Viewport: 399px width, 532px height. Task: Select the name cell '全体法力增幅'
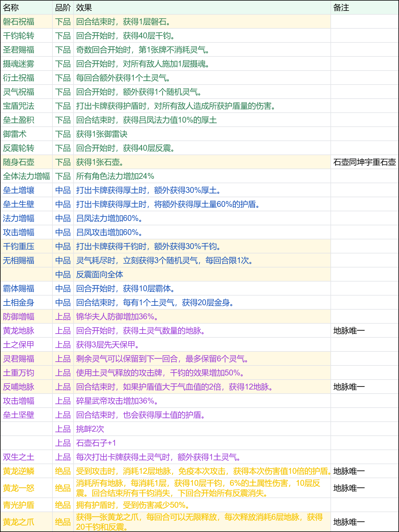(x=26, y=176)
